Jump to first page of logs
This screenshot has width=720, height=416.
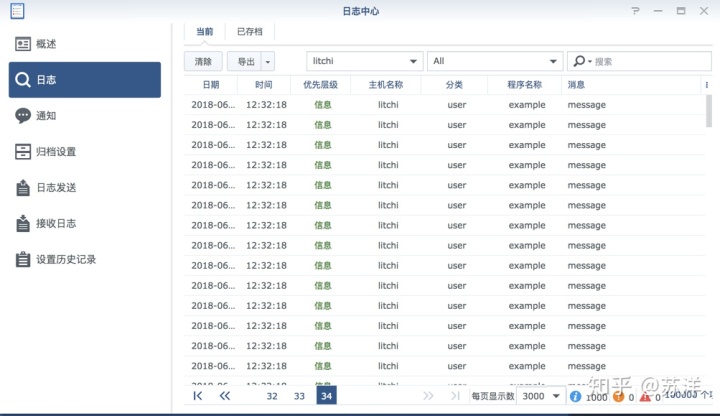click(x=198, y=396)
